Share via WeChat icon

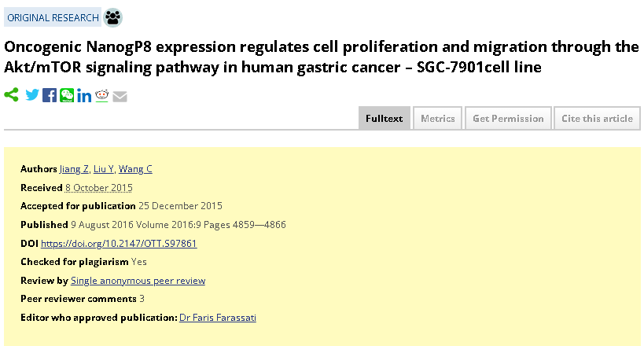[x=67, y=95]
